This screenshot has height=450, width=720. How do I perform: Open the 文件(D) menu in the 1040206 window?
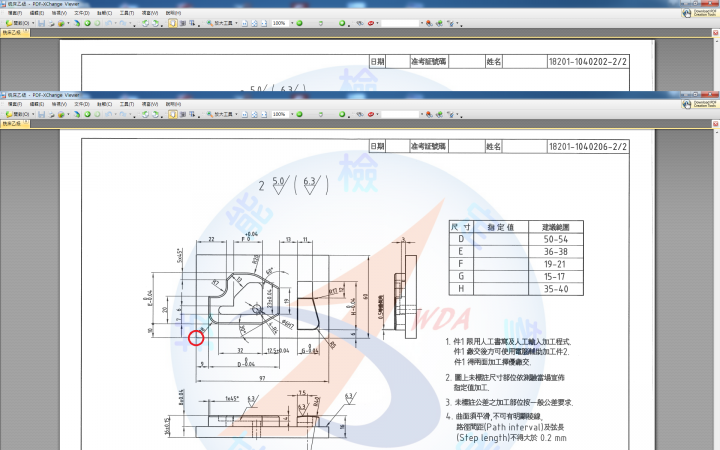click(82, 104)
